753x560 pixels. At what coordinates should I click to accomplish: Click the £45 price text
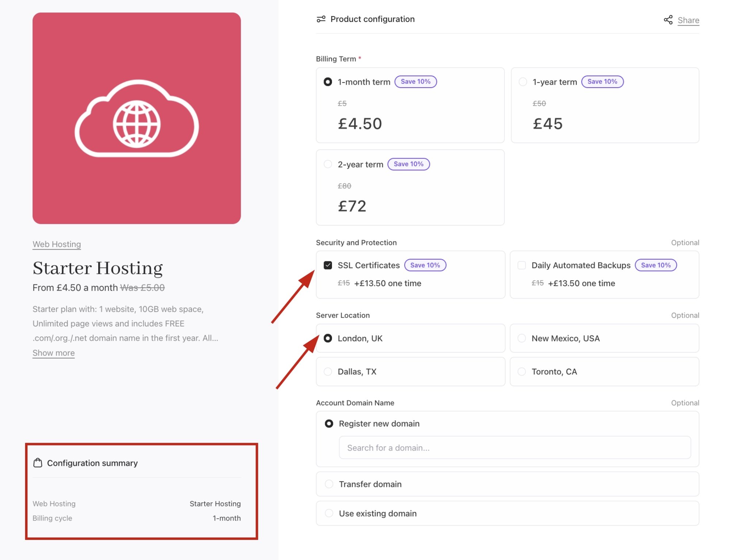pos(547,124)
